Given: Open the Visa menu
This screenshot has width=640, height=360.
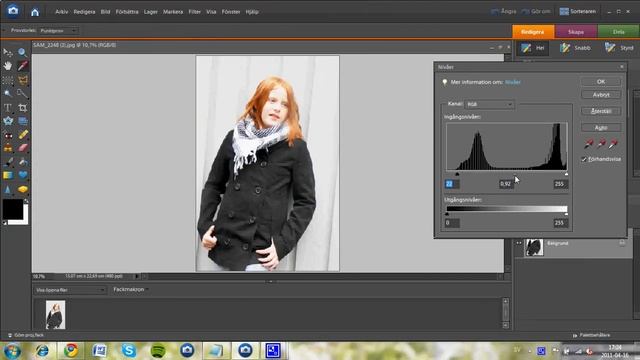Looking at the screenshot, I should click(211, 12).
